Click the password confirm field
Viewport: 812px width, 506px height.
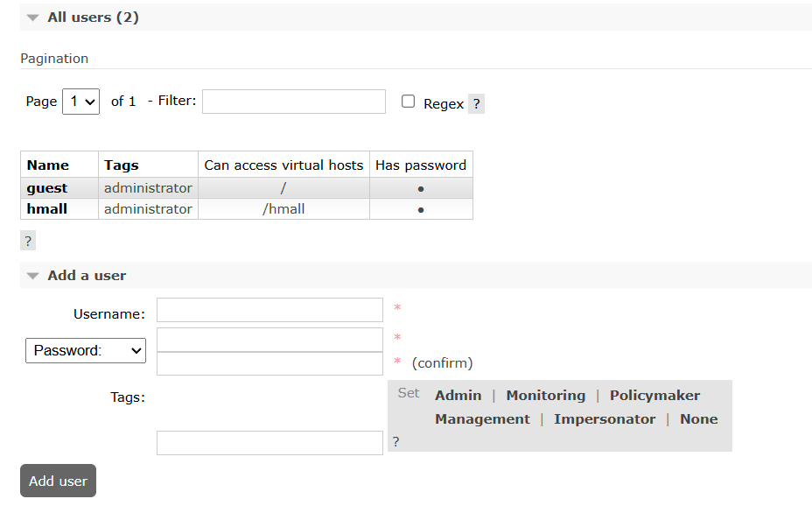269,363
